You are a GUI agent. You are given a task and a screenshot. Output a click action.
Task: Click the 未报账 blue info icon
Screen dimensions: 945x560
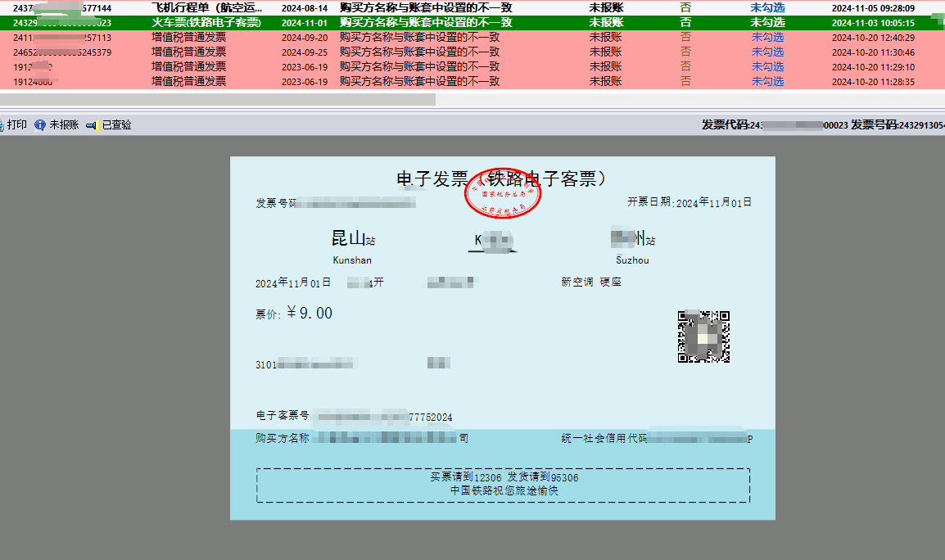(x=40, y=124)
